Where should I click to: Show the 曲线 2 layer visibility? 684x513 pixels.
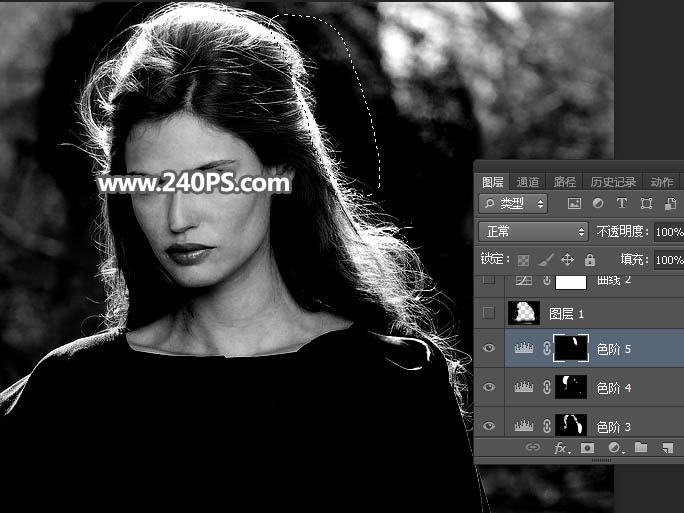coord(489,280)
